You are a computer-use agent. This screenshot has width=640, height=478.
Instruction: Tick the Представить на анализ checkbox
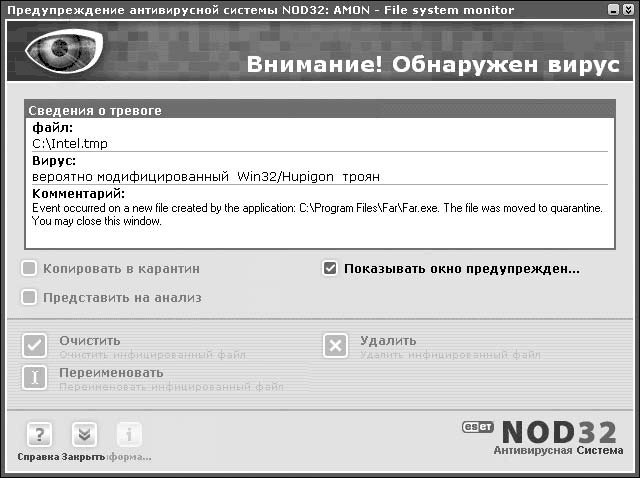point(30,297)
